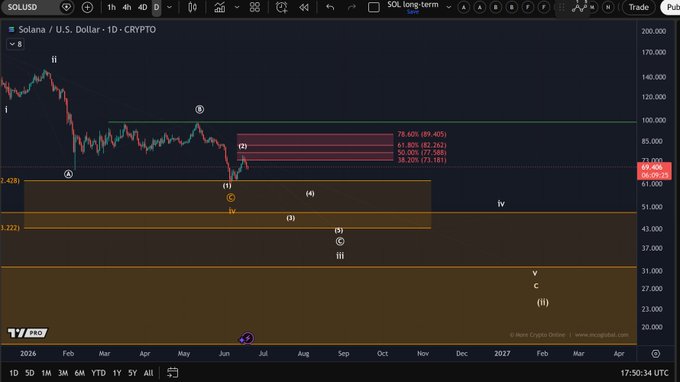Open the candlestick chart type menu
This screenshot has height=382, width=680.
coord(193,7)
